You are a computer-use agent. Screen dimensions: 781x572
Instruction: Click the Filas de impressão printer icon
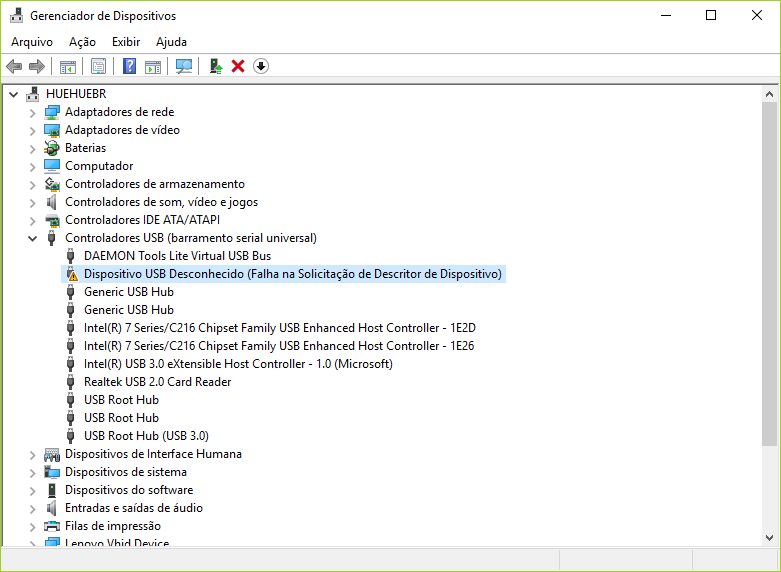pos(52,526)
